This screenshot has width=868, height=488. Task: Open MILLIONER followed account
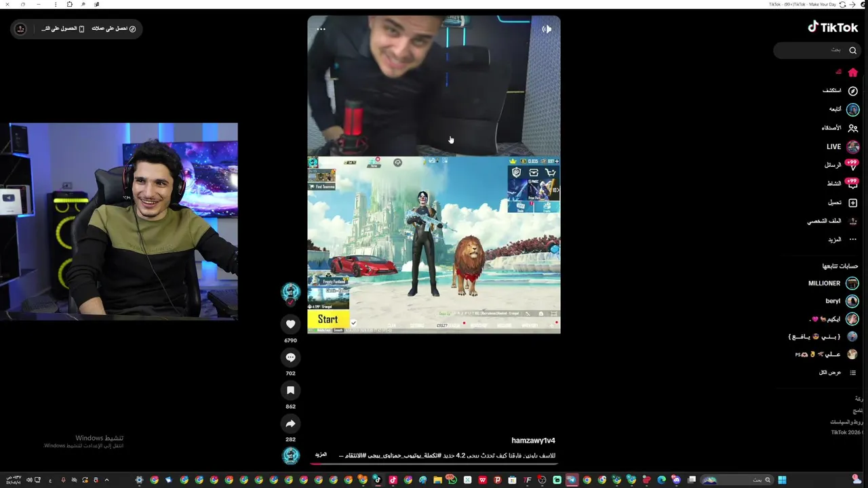pyautogui.click(x=833, y=283)
